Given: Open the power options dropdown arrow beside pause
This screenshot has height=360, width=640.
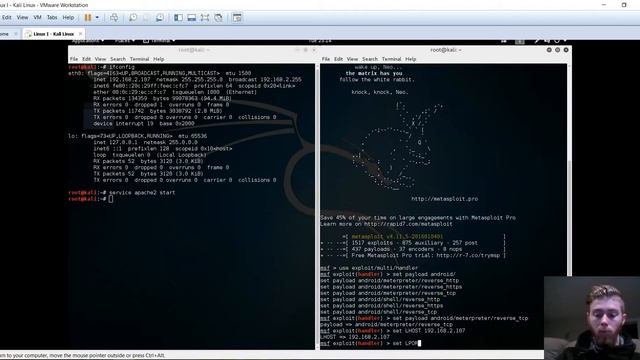Looking at the screenshot, I should pos(97,18).
